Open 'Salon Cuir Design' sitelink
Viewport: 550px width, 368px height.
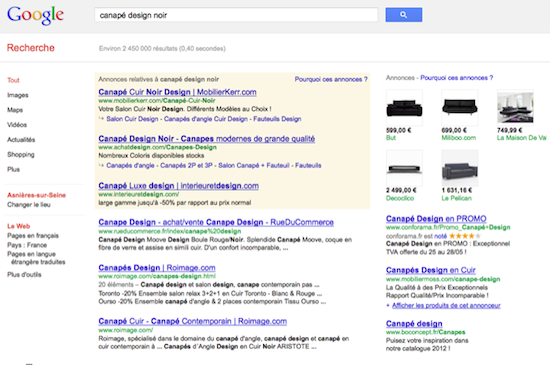click(x=132, y=119)
